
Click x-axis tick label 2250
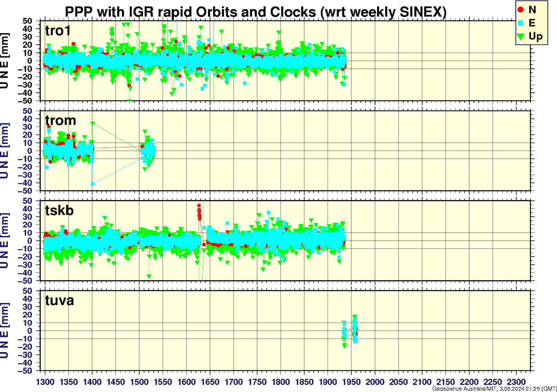(x=493, y=382)
